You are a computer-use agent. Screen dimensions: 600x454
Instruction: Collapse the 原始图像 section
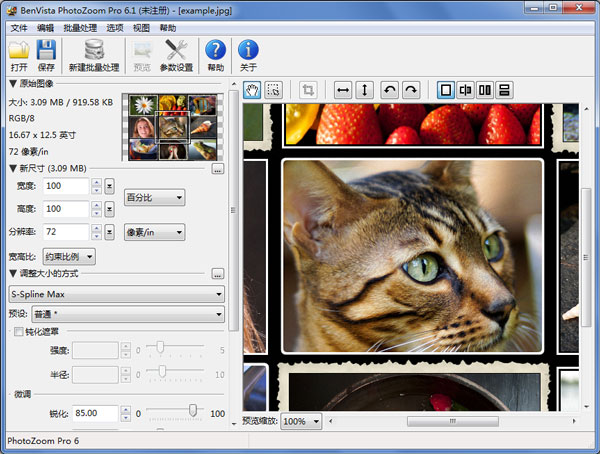click(x=13, y=83)
